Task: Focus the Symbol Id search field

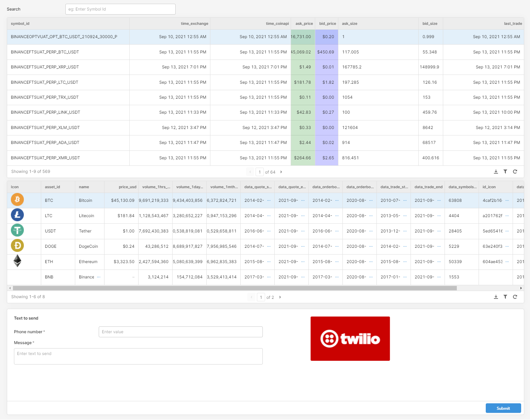Action: (x=121, y=9)
